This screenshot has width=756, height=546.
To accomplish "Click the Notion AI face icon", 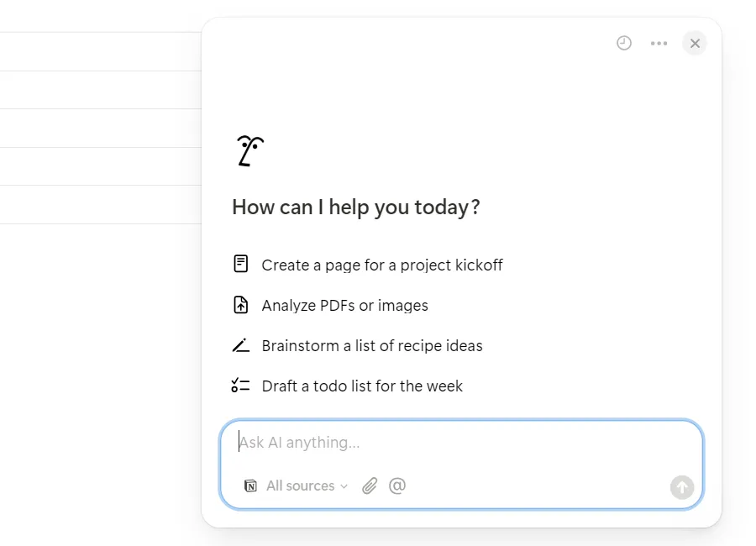I will pyautogui.click(x=249, y=150).
